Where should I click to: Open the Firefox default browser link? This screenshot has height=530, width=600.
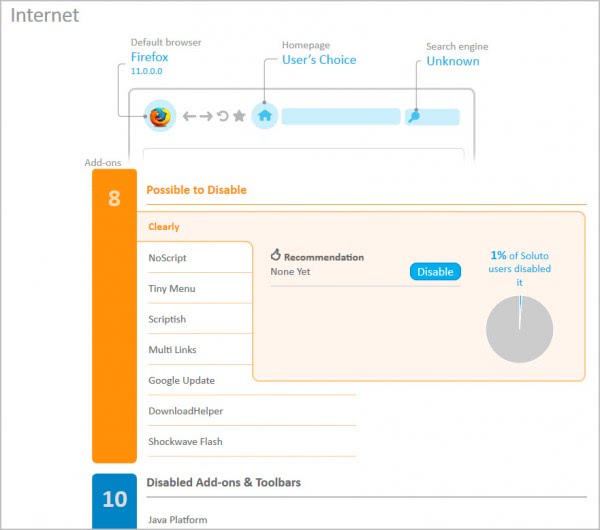[149, 57]
